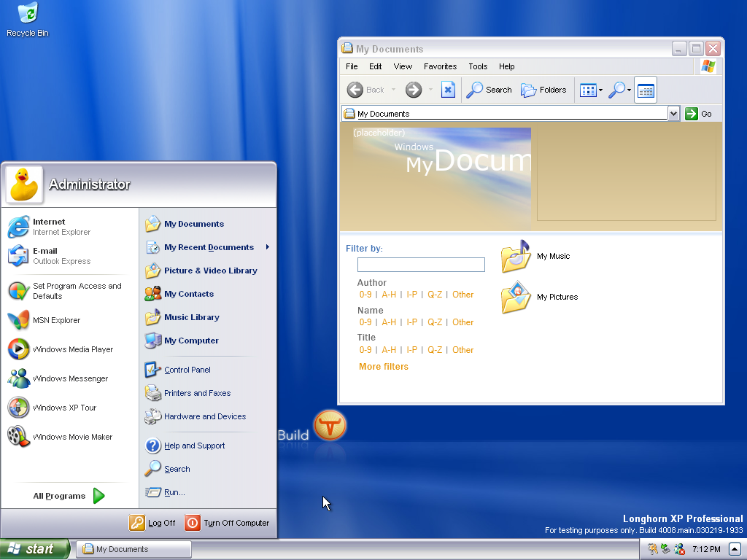Click the blue X document toolbar icon

click(448, 90)
